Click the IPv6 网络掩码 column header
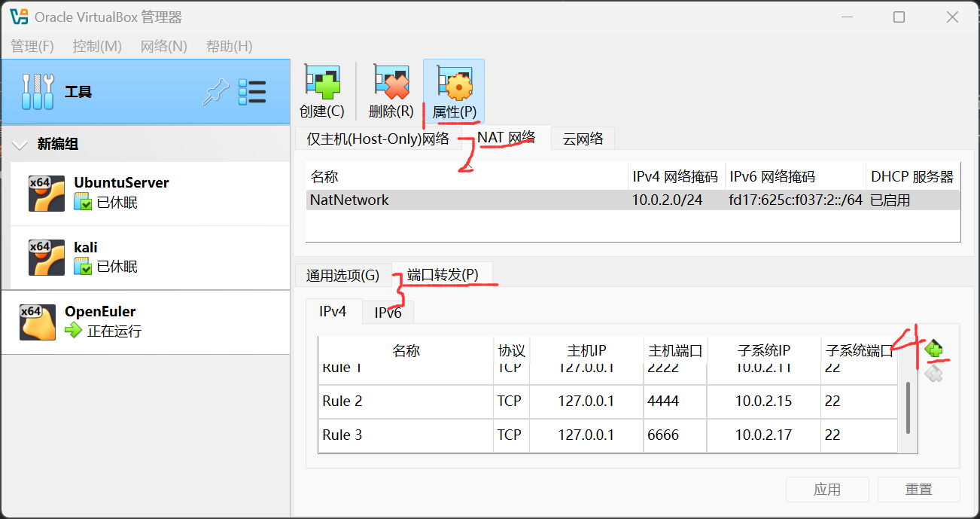 pyautogui.click(x=796, y=177)
